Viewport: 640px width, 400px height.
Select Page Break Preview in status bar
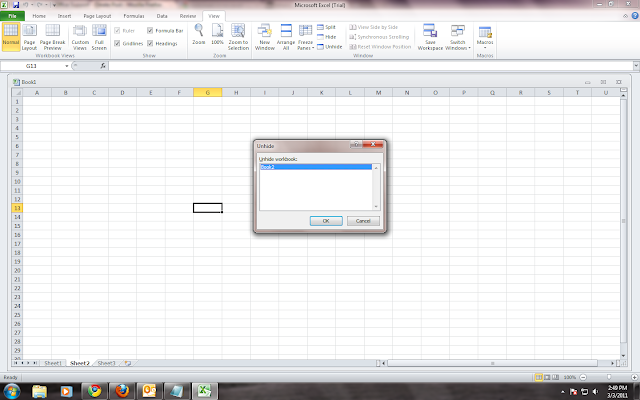pyautogui.click(x=556, y=377)
